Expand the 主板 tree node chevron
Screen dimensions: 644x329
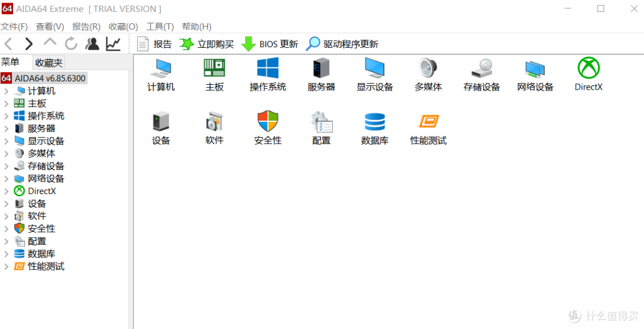point(6,104)
